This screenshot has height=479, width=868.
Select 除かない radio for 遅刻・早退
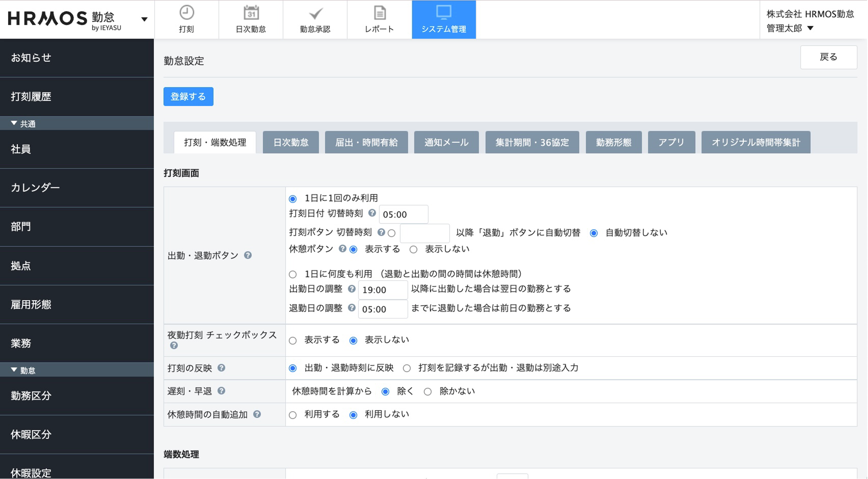coord(428,392)
